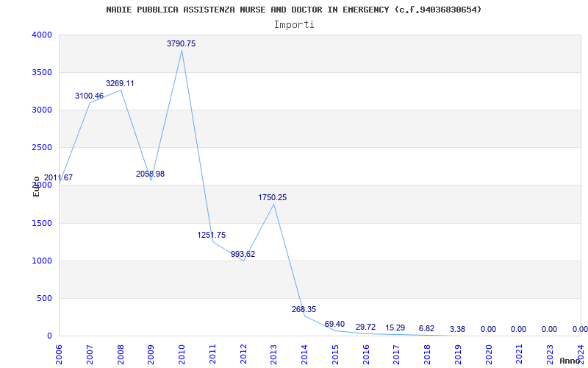The image size is (588, 368).
Task: Select the 3.38 data label
Action: click(457, 329)
